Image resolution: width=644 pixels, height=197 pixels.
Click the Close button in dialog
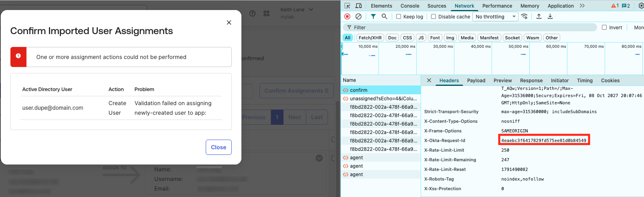(x=219, y=147)
